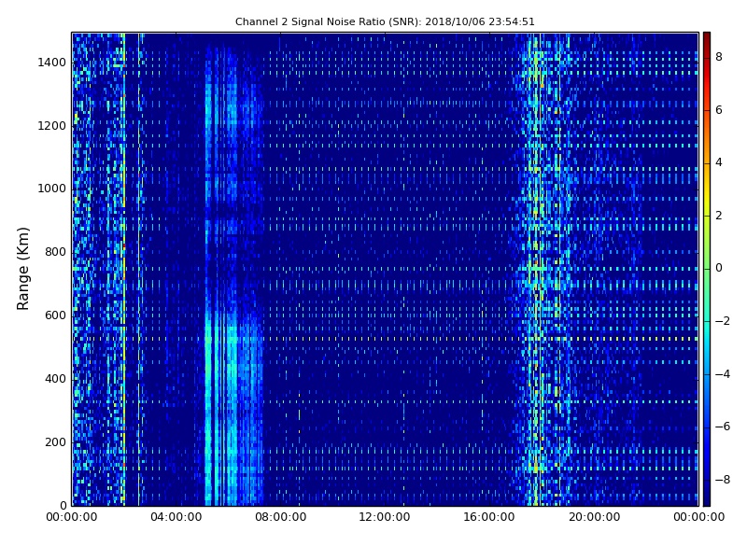Click the x-axis time label 04:00:00
747x560 pixels.
click(x=176, y=517)
